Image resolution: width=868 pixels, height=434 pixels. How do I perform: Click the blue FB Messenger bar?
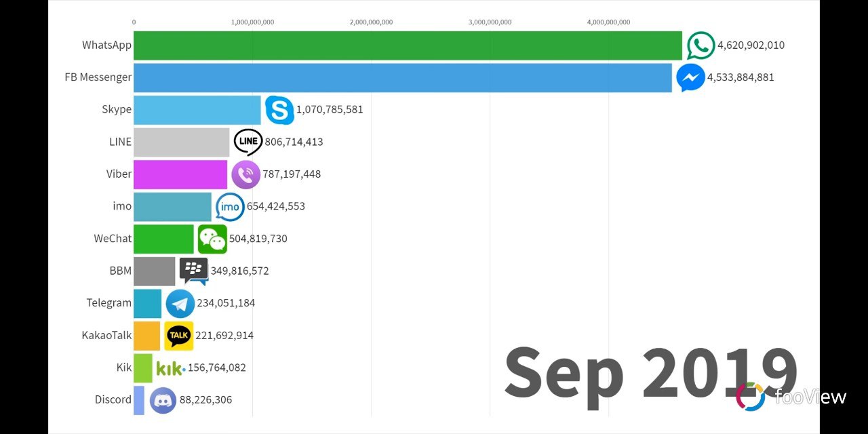tap(403, 77)
